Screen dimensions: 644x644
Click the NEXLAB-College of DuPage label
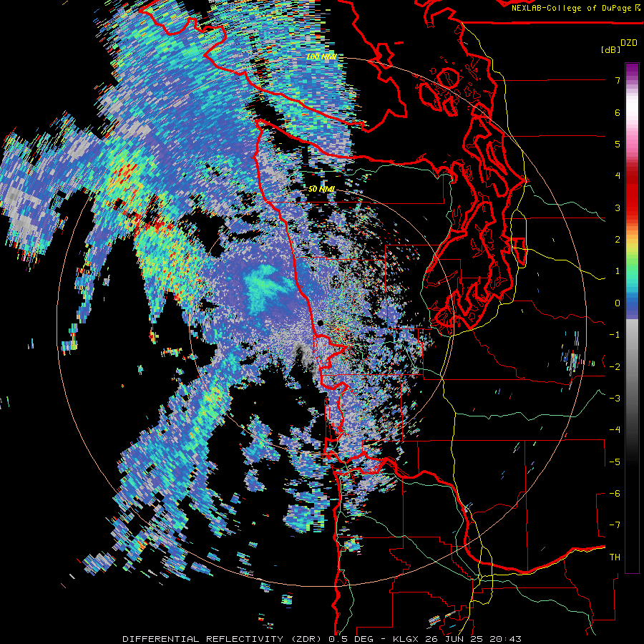click(572, 8)
